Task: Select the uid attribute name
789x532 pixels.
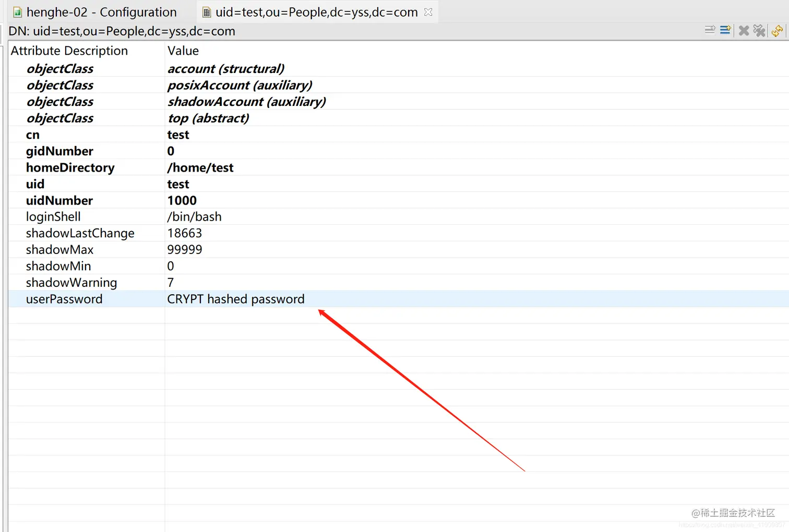Action: (35, 184)
